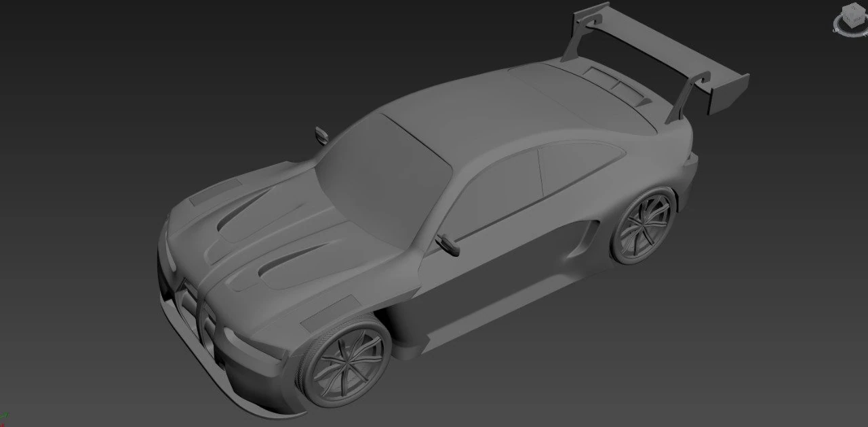Viewport: 868px width, 427px height.
Task: Select the side mirror on the driver door
Action: [448, 244]
